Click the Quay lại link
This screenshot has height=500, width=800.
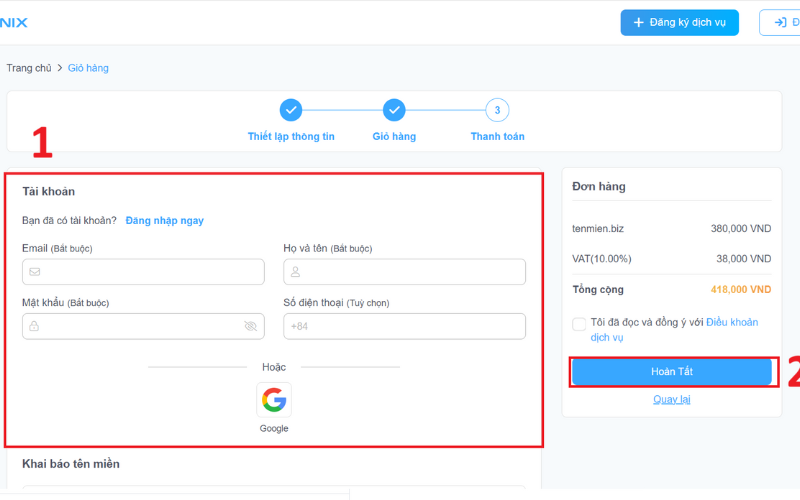point(671,399)
